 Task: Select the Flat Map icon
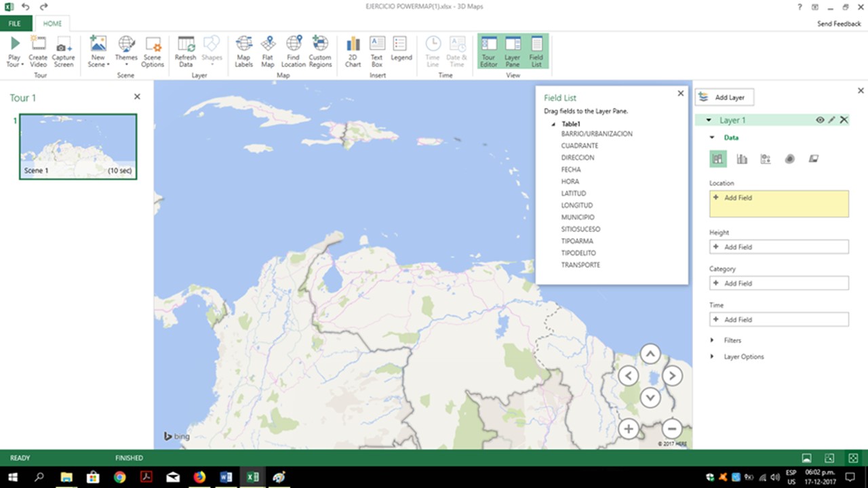pyautogui.click(x=268, y=52)
